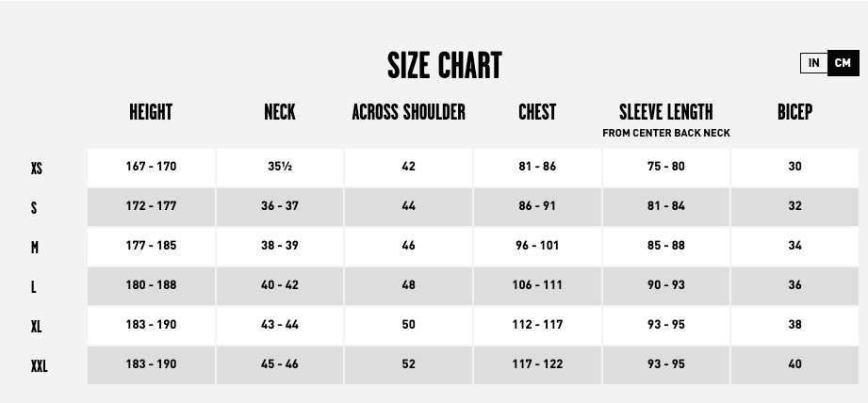Click the Chest column header

pos(537,113)
